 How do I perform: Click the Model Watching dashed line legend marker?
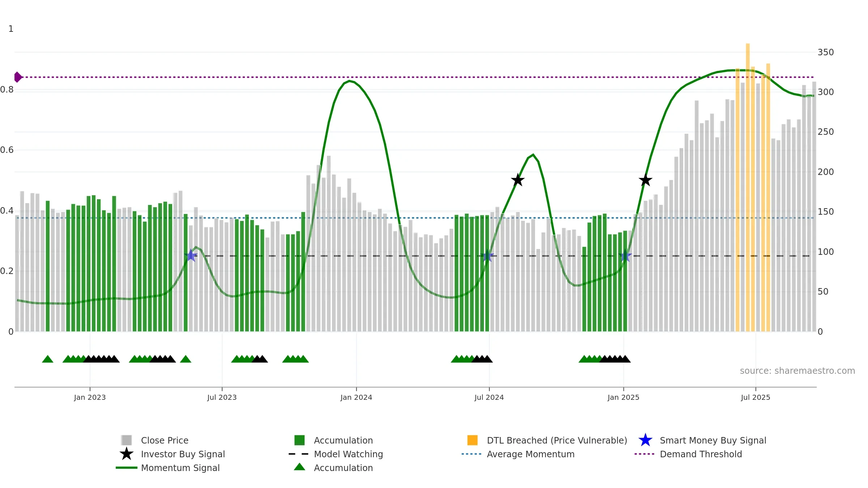299,454
